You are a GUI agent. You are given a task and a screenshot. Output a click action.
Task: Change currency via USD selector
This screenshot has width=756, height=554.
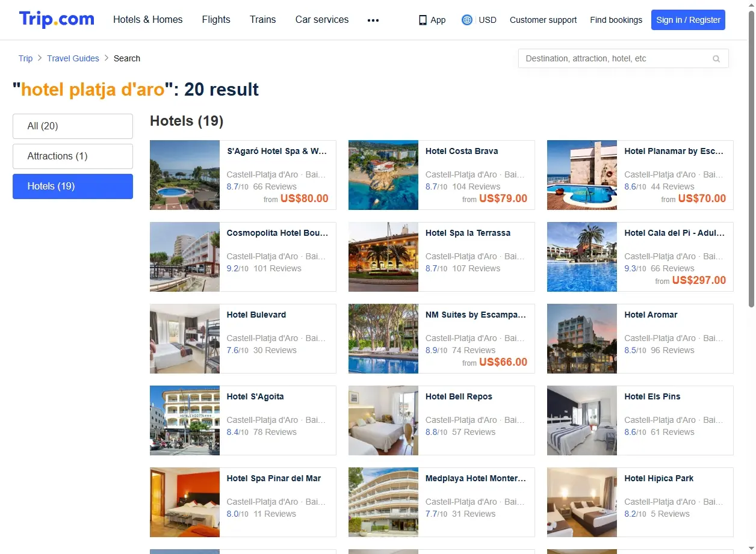click(x=488, y=20)
